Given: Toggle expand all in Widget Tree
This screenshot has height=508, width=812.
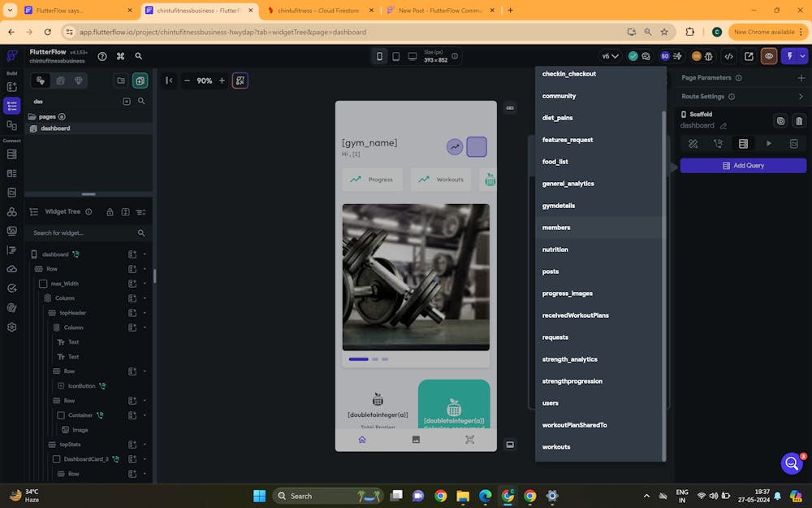Looking at the screenshot, I should (x=125, y=212).
